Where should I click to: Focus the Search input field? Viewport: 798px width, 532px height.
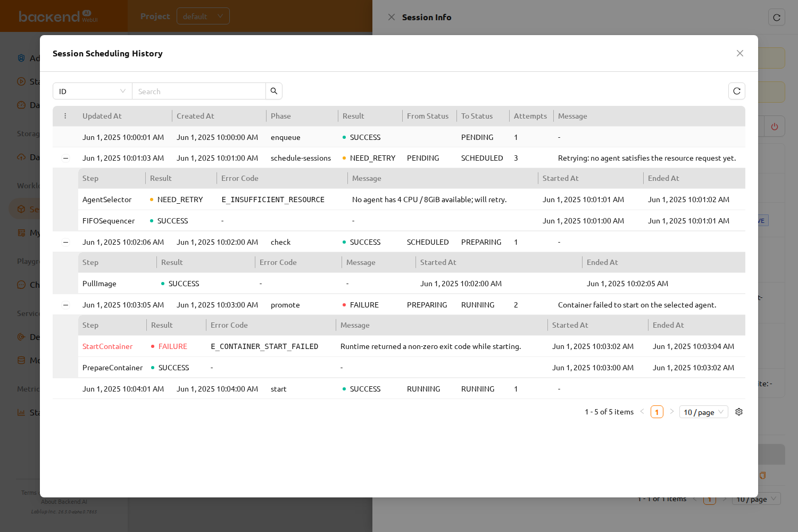point(199,91)
